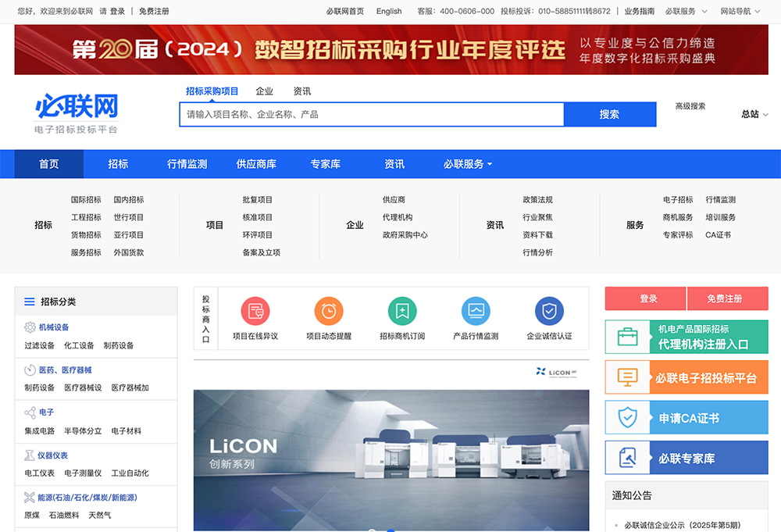Expand the 必联服务 dropdown in top bar
The image size is (781, 532).
[679, 11]
